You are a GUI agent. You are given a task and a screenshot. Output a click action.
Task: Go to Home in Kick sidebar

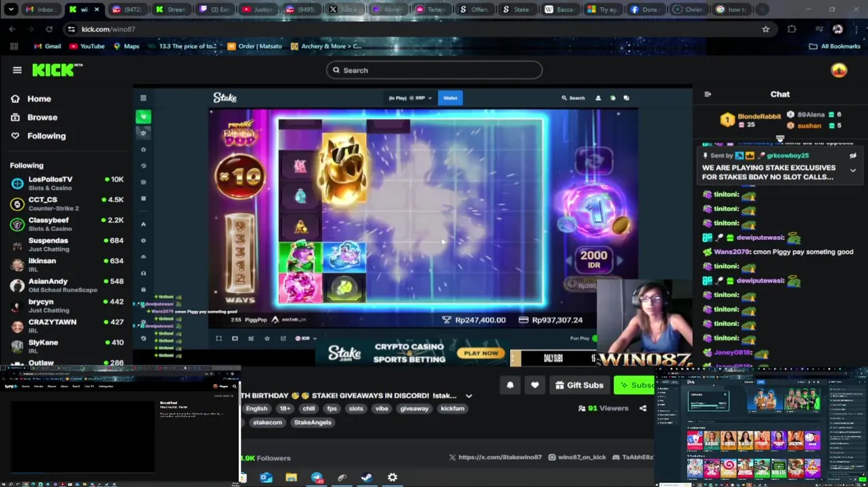(39, 99)
